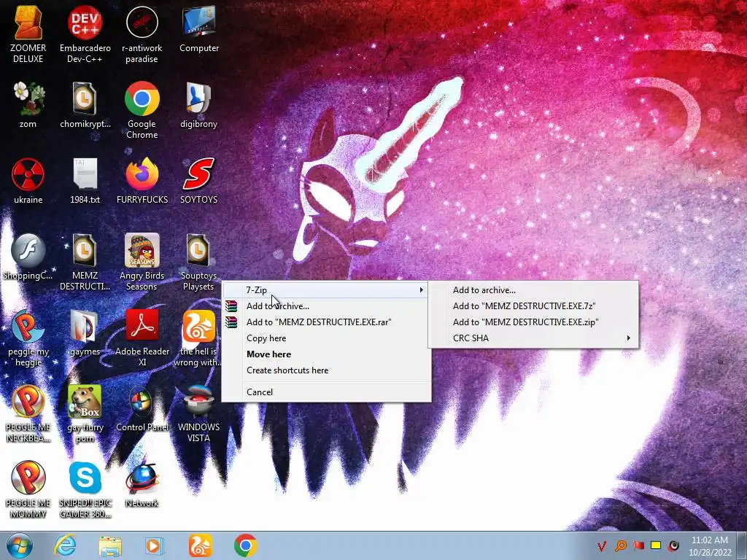Select the Box gopher desktop icon
Viewport: 747px width, 560px height.
(85, 414)
